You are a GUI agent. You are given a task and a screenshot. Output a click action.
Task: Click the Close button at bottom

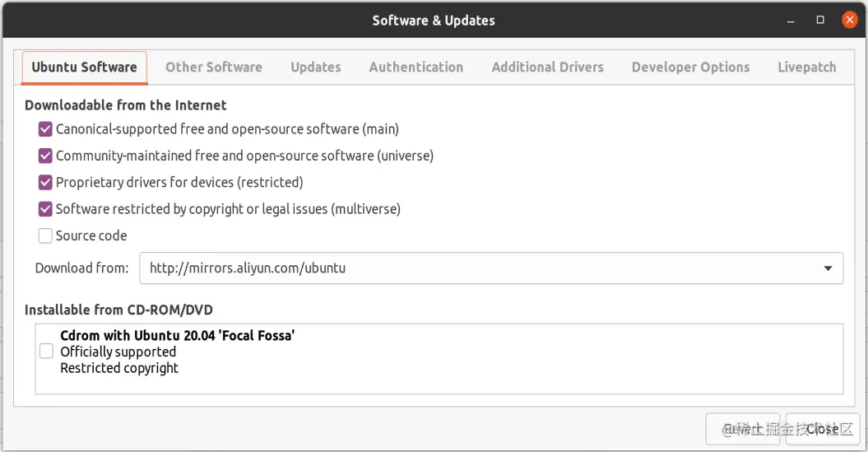click(x=822, y=429)
